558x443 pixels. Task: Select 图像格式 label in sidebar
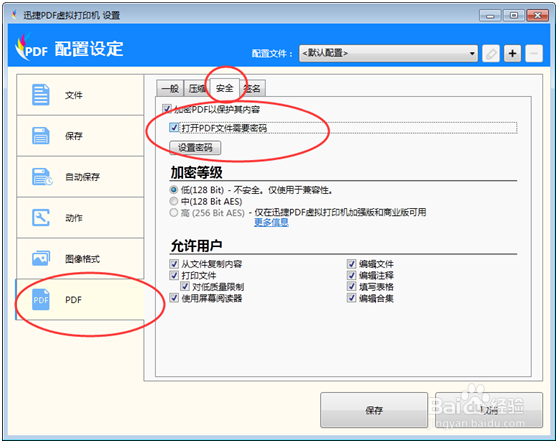point(82,259)
